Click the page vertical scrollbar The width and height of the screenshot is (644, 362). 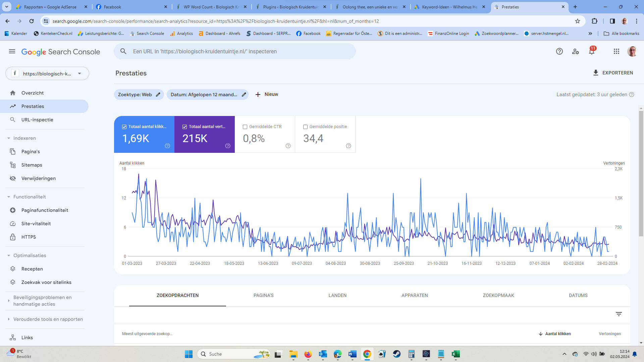(641, 174)
